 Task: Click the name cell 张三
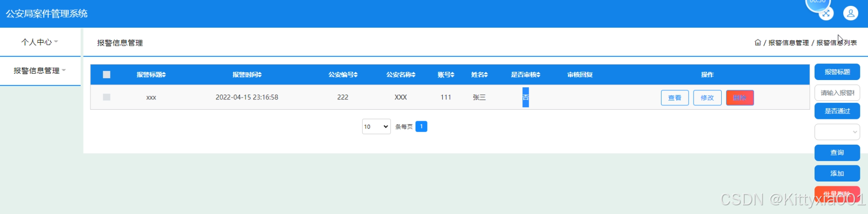pyautogui.click(x=479, y=97)
